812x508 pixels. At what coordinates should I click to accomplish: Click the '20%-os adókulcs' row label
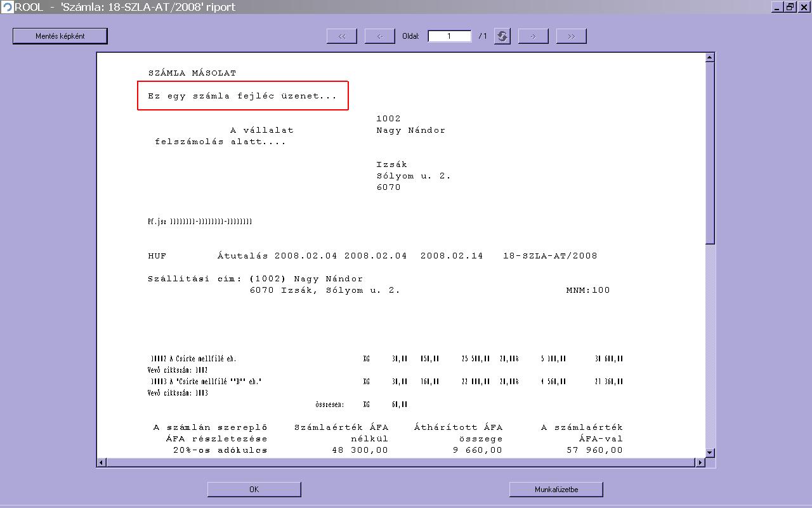[220, 450]
